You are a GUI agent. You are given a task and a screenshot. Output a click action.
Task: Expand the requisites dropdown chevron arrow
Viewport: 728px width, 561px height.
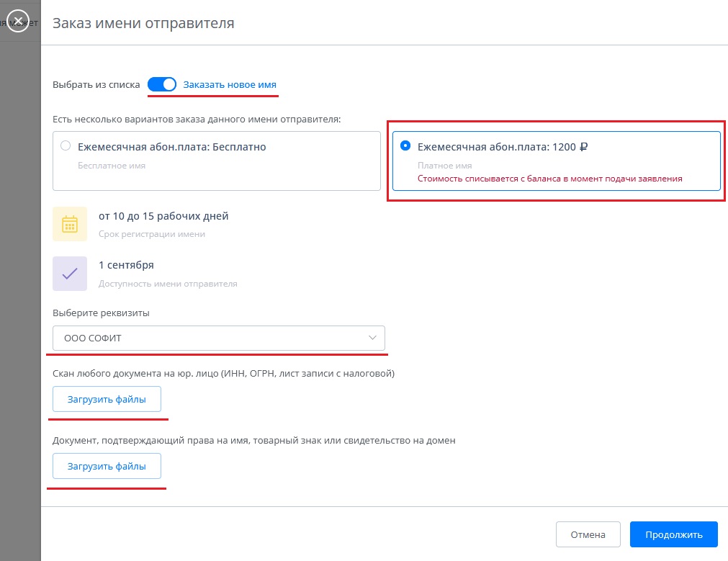pos(372,338)
